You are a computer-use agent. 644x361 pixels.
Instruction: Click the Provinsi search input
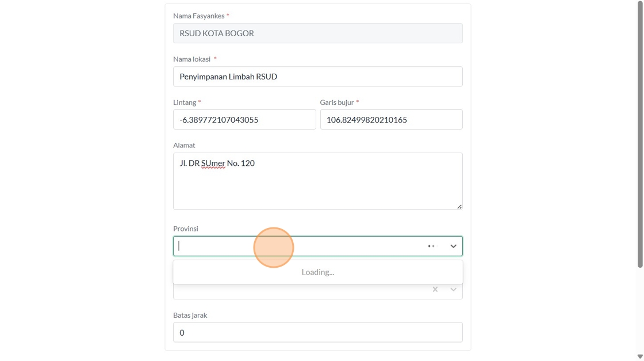tap(299, 246)
